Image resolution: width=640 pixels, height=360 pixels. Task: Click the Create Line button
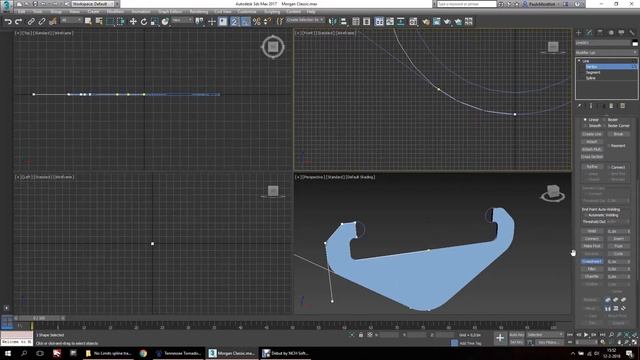coord(592,134)
